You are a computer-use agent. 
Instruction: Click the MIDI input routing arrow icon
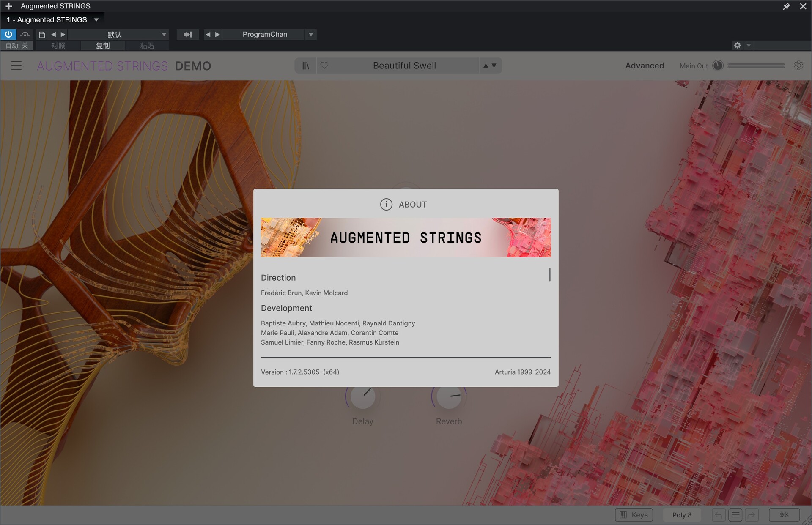tap(188, 34)
